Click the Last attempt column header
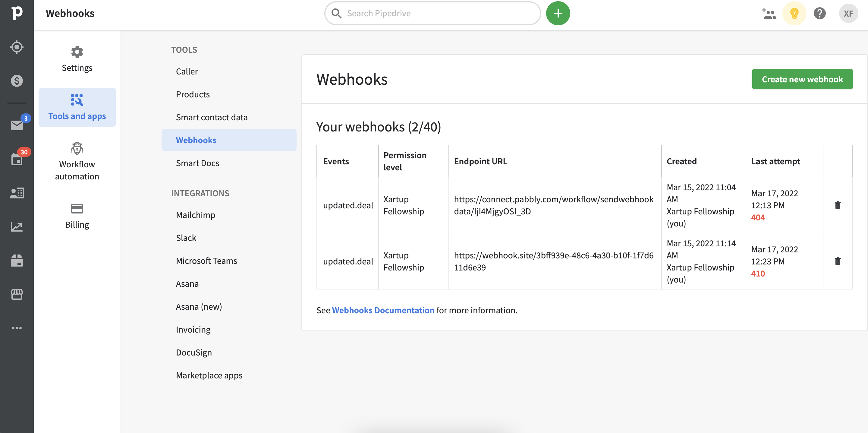This screenshot has height=433, width=868. point(775,161)
